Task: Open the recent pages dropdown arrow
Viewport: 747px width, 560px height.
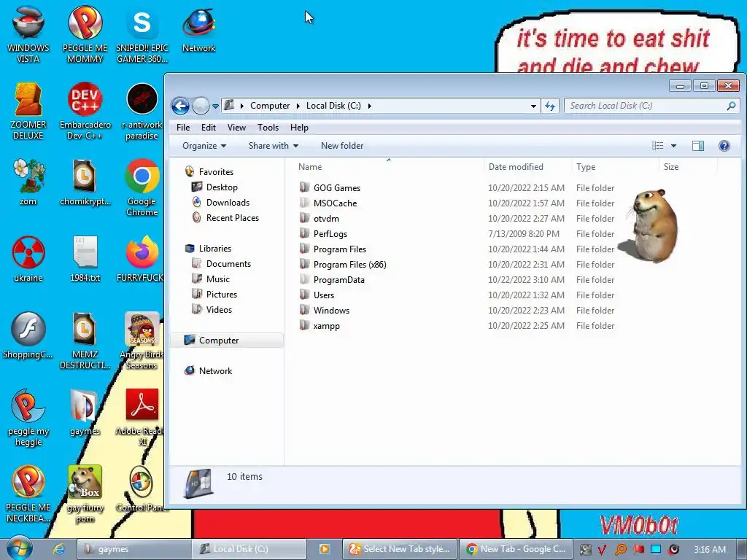Action: [x=215, y=106]
